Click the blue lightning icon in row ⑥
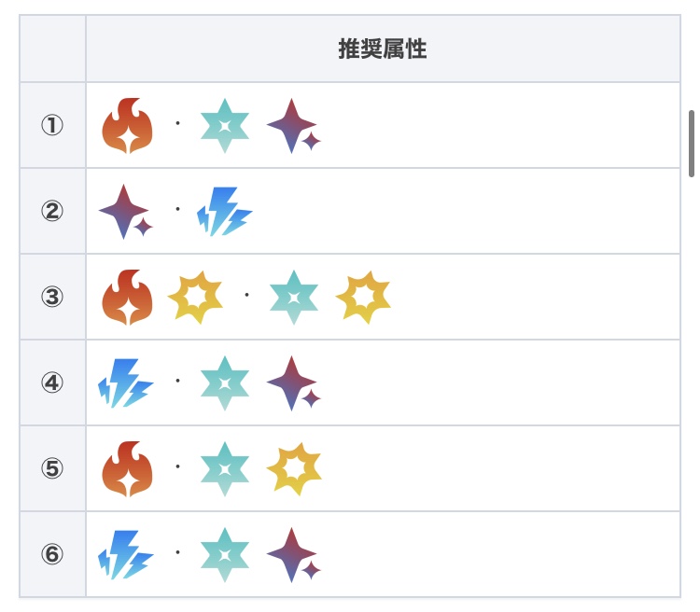 click(x=126, y=554)
